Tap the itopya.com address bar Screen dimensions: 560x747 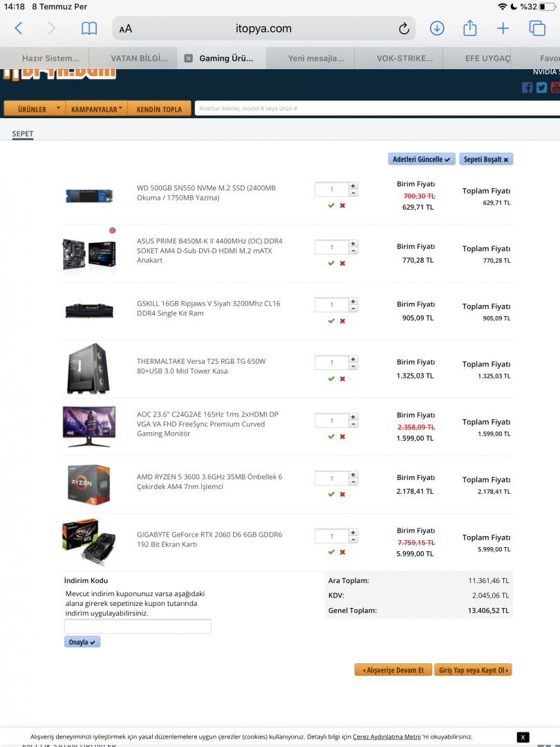pos(263,28)
